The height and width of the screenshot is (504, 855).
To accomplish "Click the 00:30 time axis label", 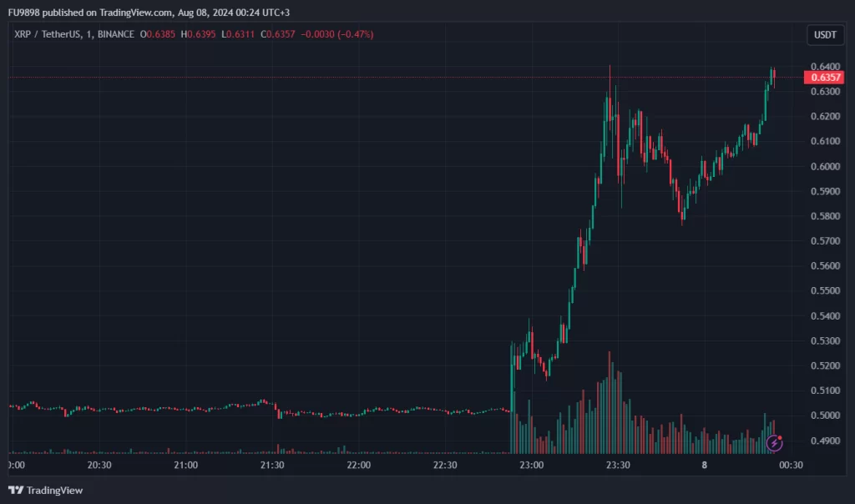I will coord(790,465).
